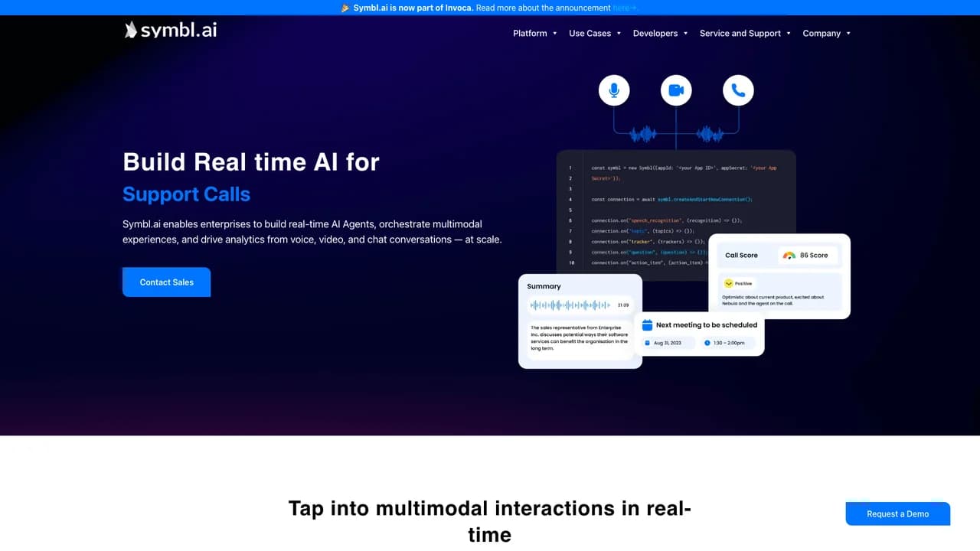Image resolution: width=980 pixels, height=551 pixels.
Task: Open the Service and Support menu
Action: [740, 33]
